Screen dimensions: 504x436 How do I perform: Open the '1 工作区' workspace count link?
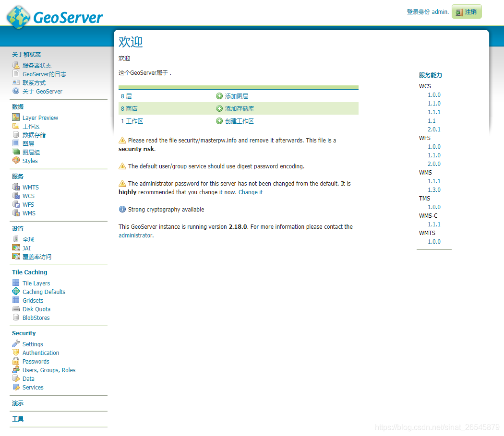tap(132, 121)
